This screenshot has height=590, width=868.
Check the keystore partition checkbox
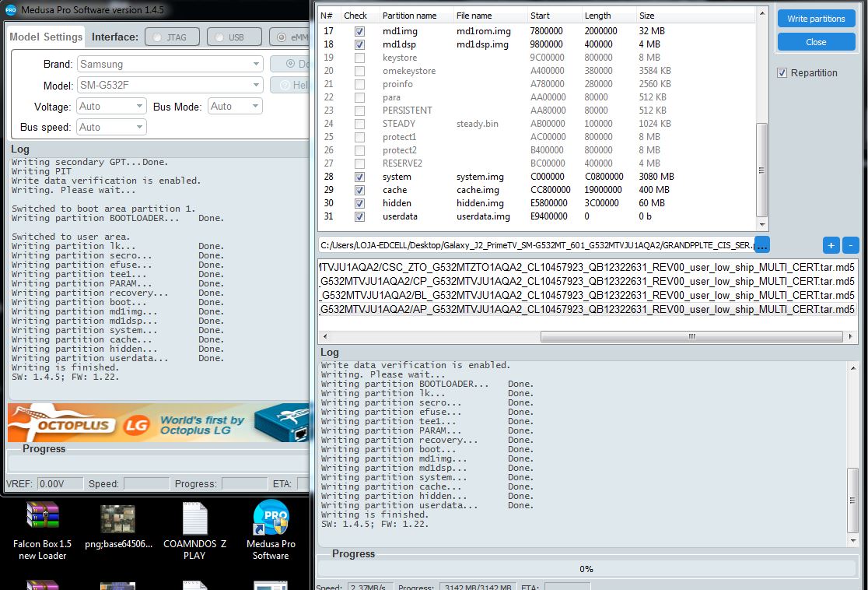coord(360,58)
